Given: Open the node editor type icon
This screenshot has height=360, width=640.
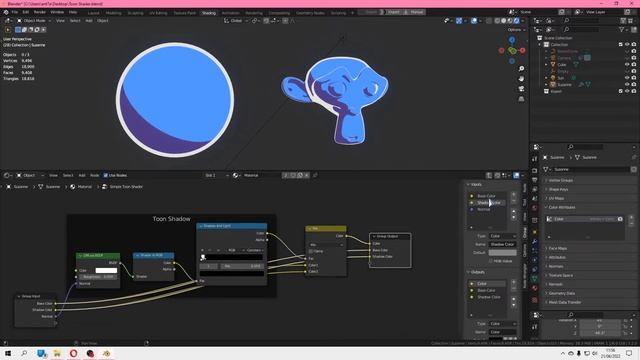Looking at the screenshot, I should (x=7, y=175).
